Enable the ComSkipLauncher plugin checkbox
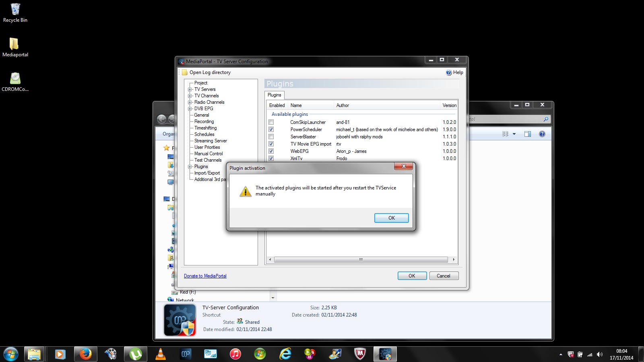This screenshot has width=644, height=362. pos(271,122)
